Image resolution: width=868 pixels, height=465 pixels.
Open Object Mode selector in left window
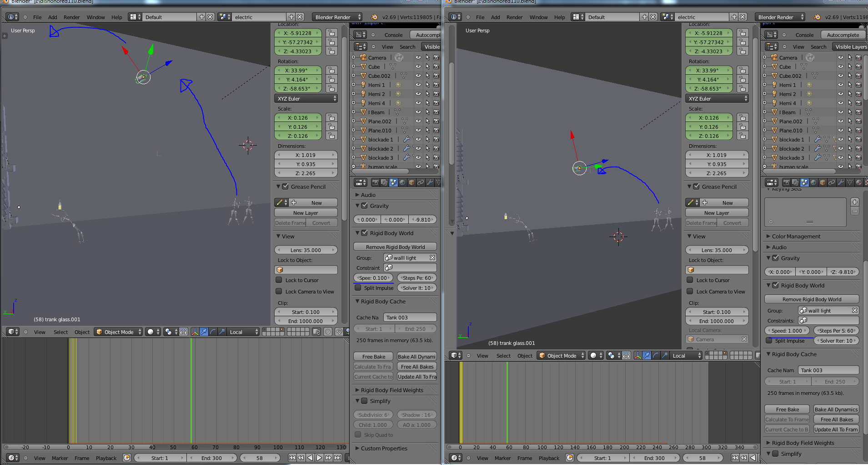[x=119, y=332]
